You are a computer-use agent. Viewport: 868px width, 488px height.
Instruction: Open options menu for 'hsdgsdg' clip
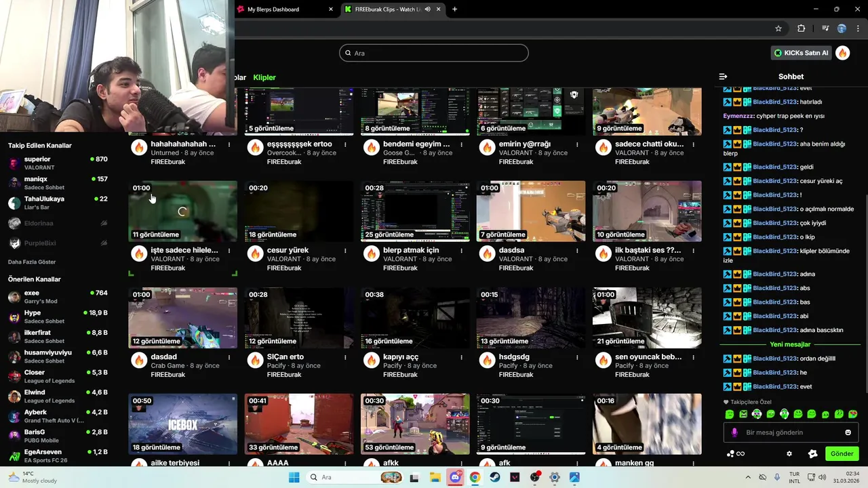click(577, 357)
